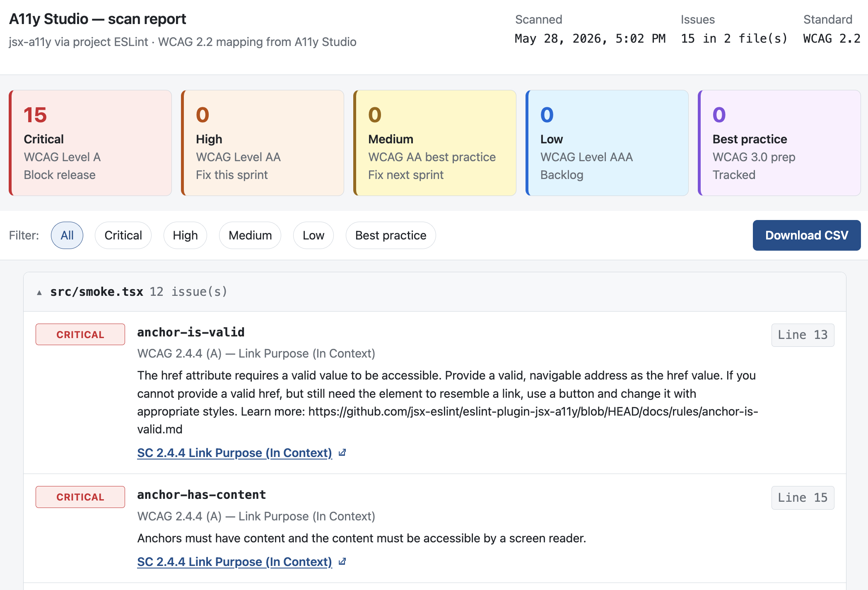Click the 15 in 2 file(s) value

(734, 39)
